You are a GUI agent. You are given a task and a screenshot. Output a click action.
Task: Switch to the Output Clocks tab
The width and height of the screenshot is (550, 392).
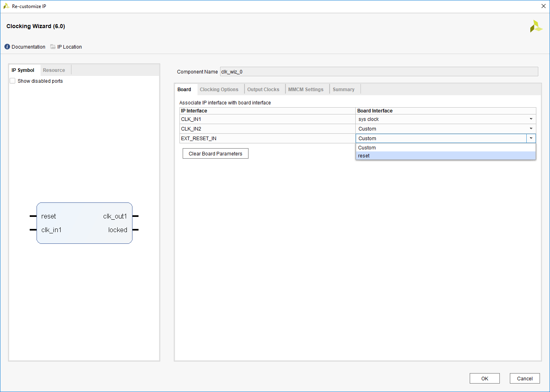[x=263, y=90]
